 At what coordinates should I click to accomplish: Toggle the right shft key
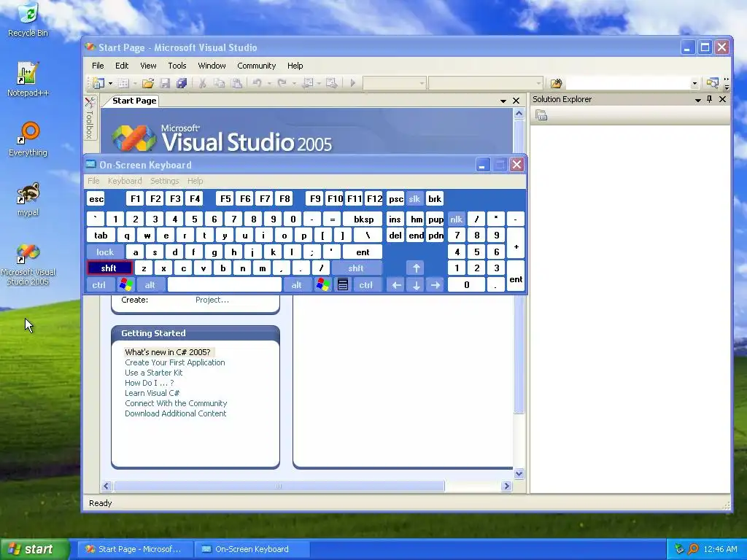tap(356, 268)
